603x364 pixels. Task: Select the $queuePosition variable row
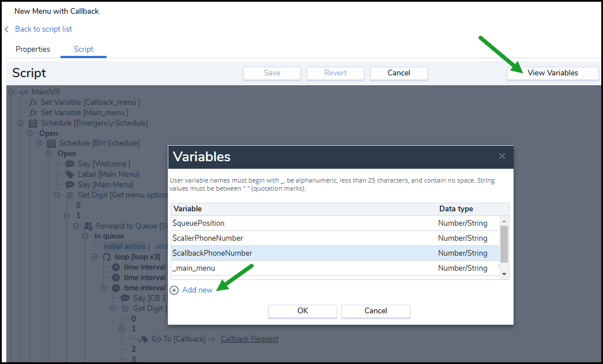click(x=336, y=223)
